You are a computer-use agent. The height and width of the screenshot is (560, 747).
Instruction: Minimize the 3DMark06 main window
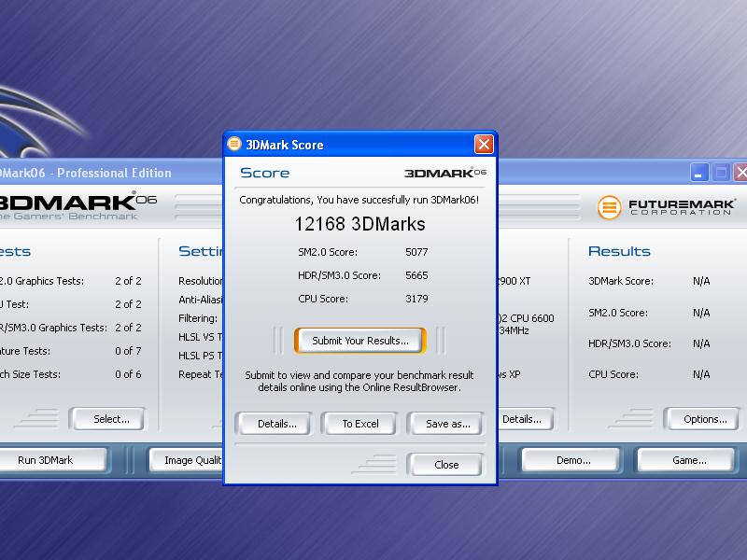point(698,173)
